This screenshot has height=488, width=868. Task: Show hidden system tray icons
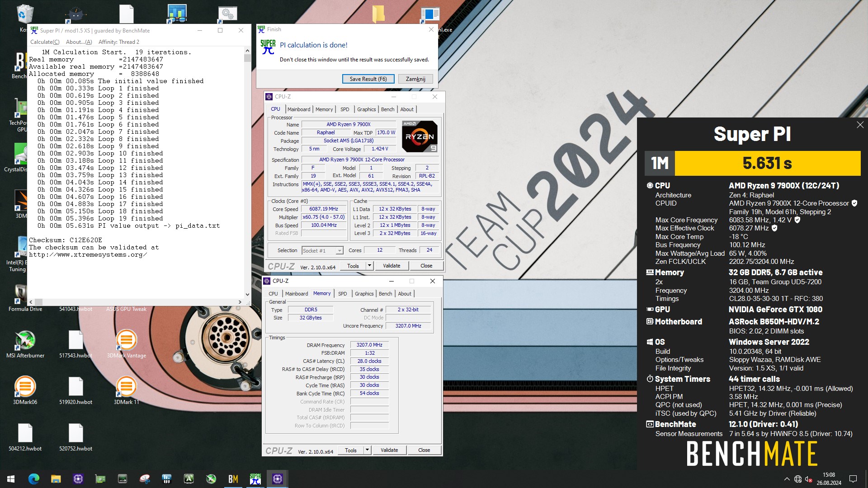click(787, 479)
